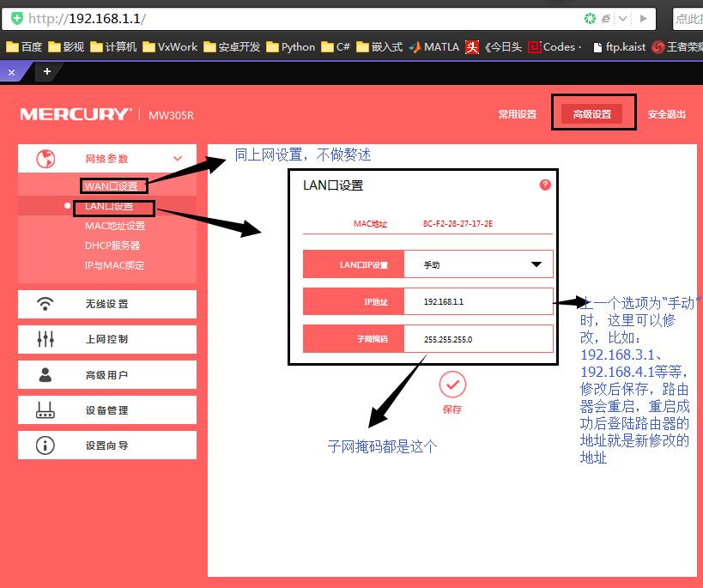Click the IP地址 field showing 192.168.1.1
Screen dimensions: 703x588
tap(478, 301)
